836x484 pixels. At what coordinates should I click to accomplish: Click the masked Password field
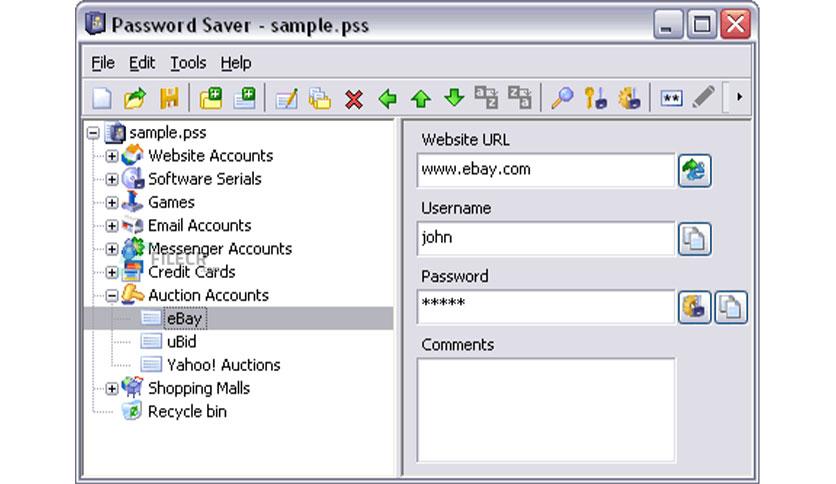[546, 307]
